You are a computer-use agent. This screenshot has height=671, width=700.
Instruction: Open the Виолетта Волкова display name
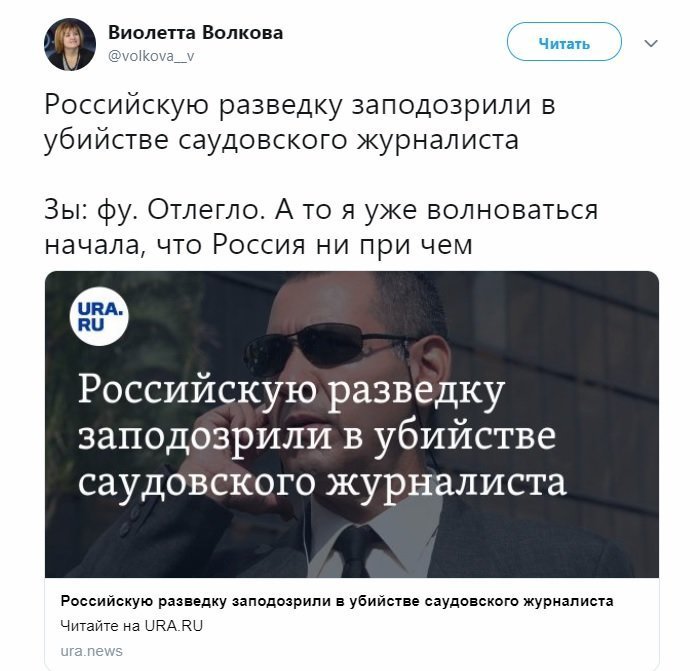pos(196,33)
